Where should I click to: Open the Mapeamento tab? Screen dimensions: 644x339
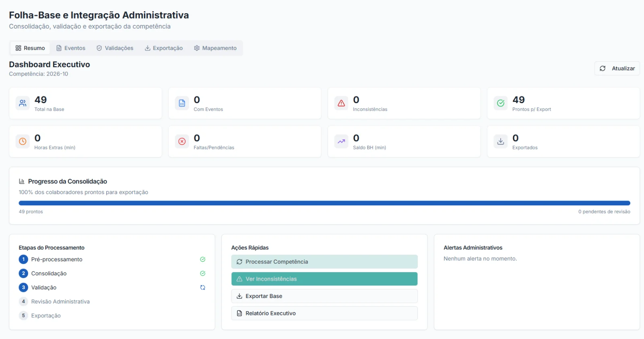click(215, 48)
